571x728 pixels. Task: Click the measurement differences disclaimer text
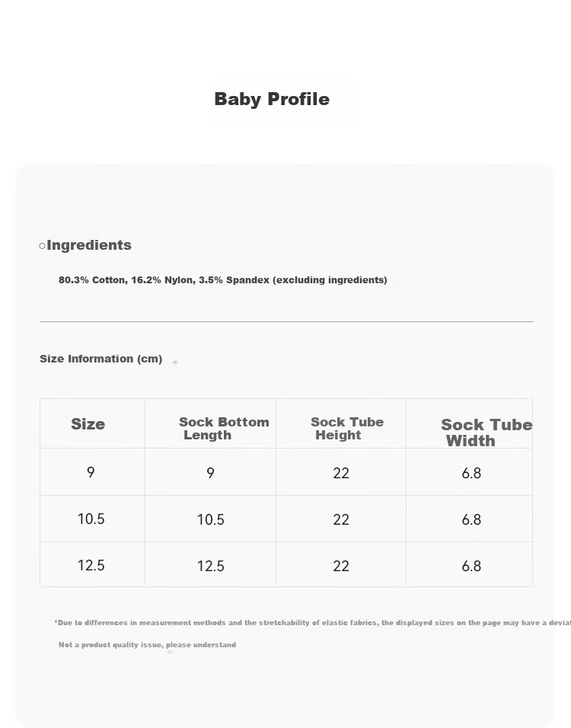(312, 623)
